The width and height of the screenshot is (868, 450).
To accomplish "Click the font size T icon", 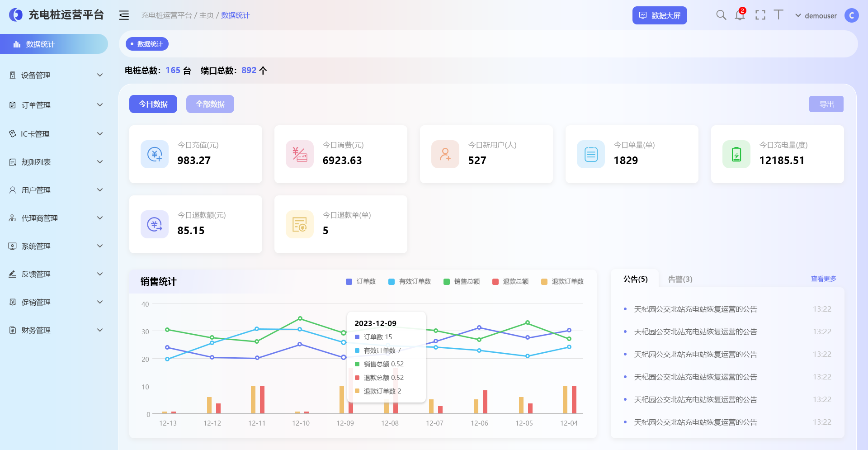I will tap(778, 15).
